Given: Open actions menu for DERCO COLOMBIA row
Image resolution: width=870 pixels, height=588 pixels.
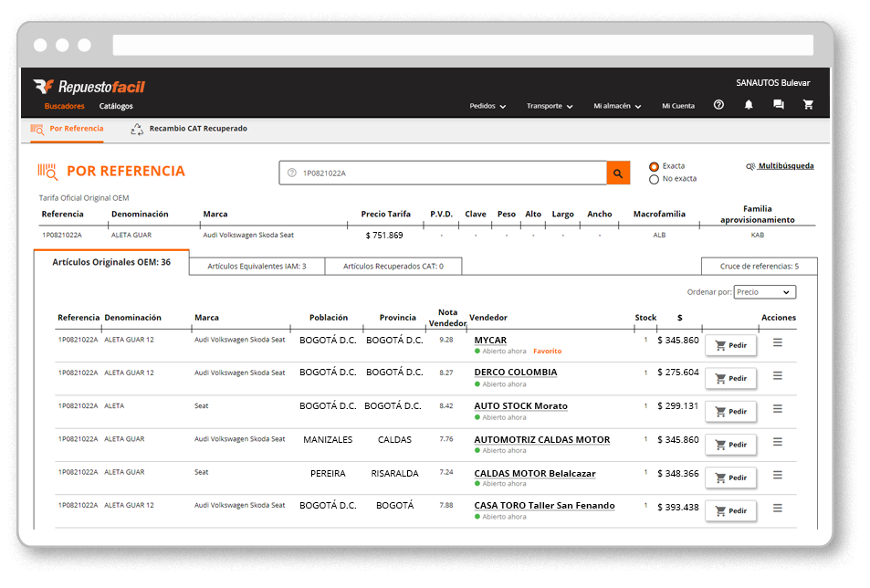Looking at the screenshot, I should click(778, 375).
